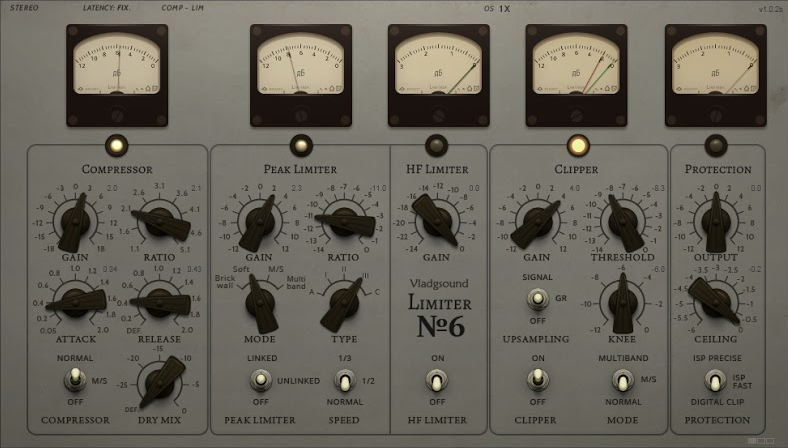The height and width of the screenshot is (448, 788).
Task: Click the STEREO channel mode label
Action: pyautogui.click(x=24, y=8)
